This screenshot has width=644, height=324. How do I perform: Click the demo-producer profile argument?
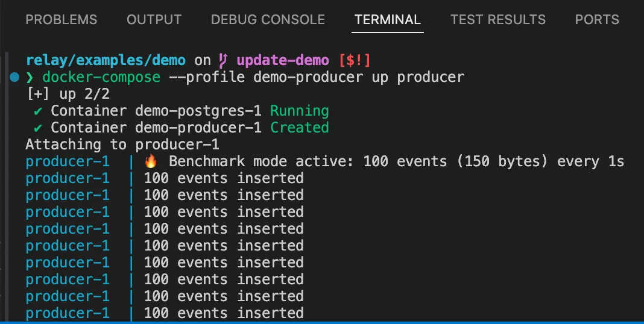[308, 77]
